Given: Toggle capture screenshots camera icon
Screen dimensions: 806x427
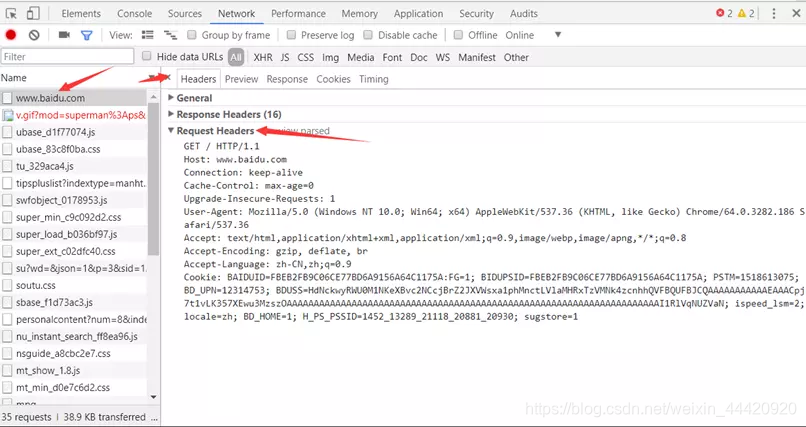Looking at the screenshot, I should coord(64,35).
